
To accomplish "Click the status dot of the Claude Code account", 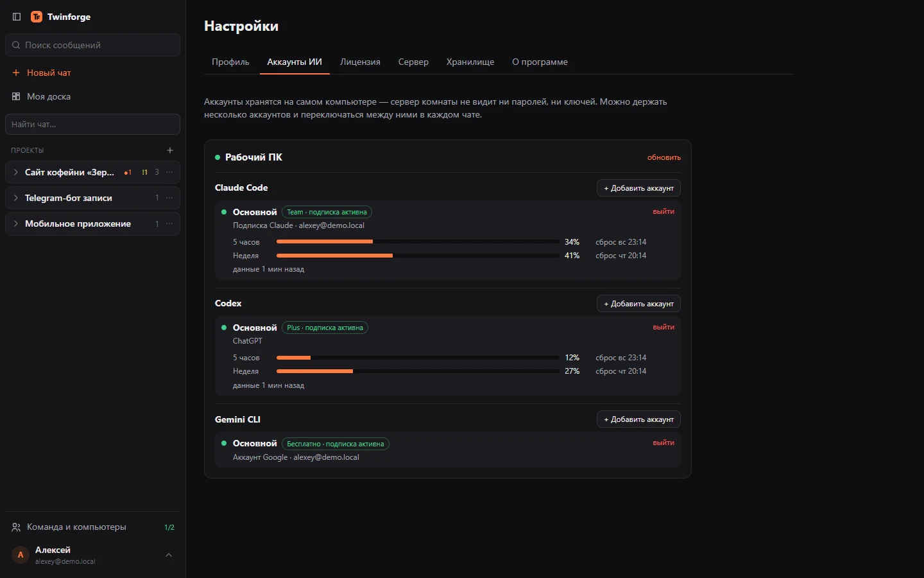I will 224,212.
